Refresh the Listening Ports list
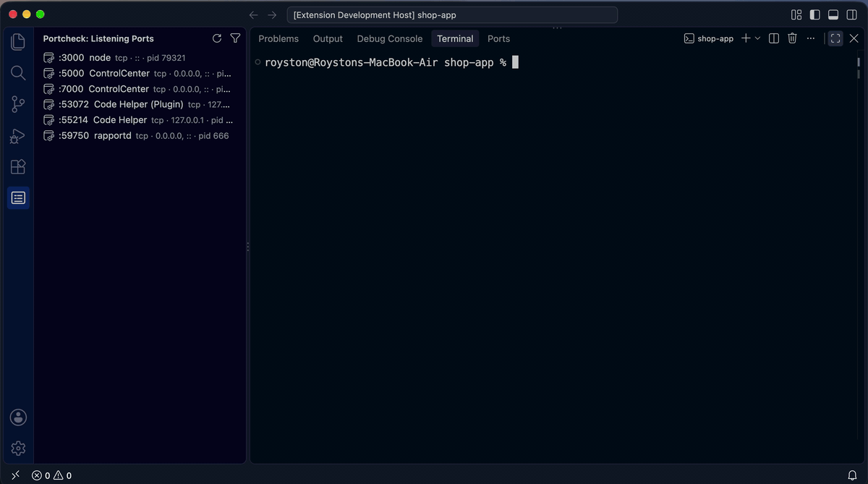This screenshot has width=868, height=484. [x=217, y=38]
